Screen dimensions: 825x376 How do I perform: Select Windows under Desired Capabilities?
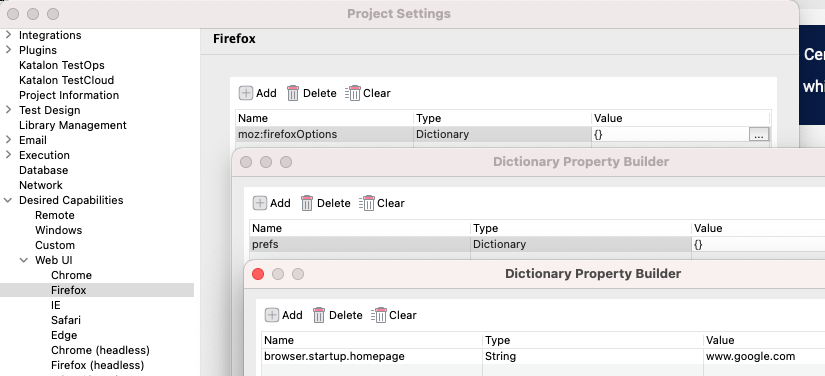pos(58,230)
